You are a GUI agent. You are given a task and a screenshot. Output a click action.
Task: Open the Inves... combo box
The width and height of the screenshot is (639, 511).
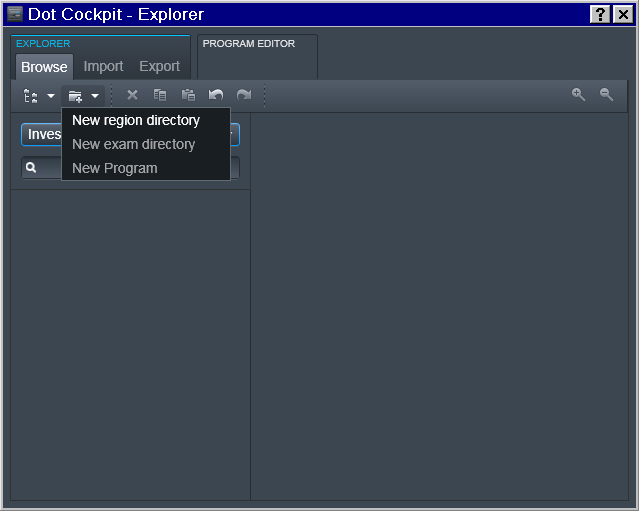pos(130,134)
